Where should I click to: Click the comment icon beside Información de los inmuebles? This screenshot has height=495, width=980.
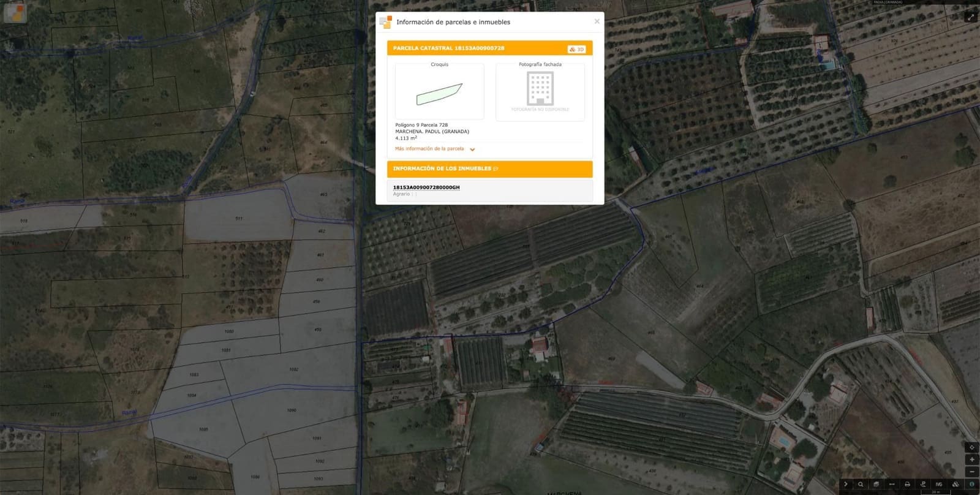pos(496,168)
